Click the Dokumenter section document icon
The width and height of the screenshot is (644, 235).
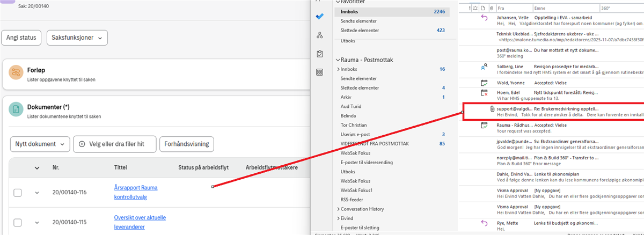click(16, 110)
